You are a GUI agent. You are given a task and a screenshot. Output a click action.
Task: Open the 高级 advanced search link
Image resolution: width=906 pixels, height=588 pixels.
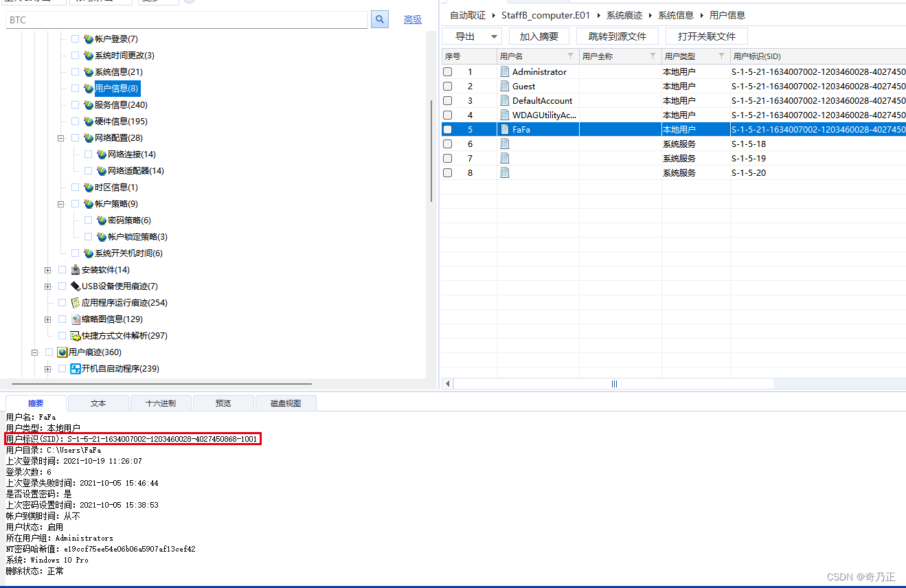coord(413,19)
